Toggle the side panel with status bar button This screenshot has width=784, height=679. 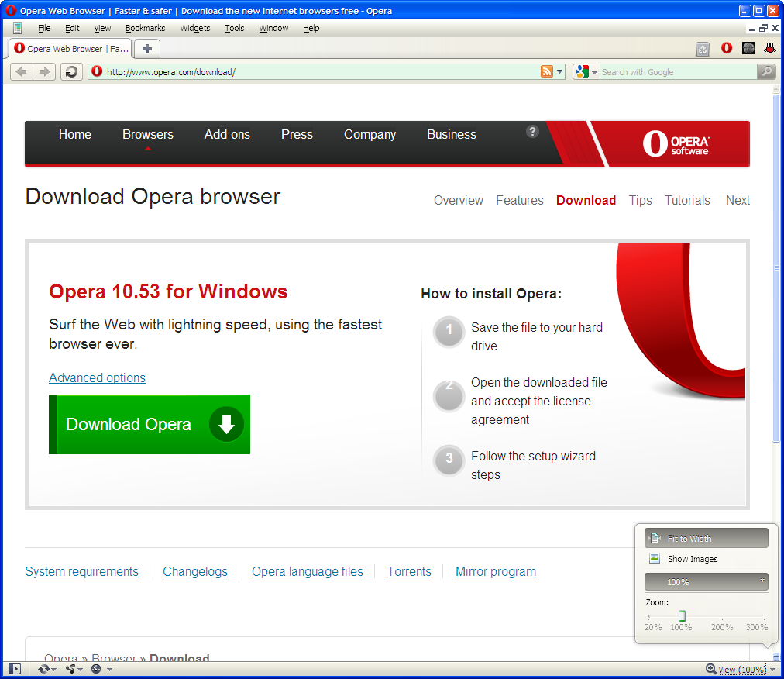(x=15, y=669)
